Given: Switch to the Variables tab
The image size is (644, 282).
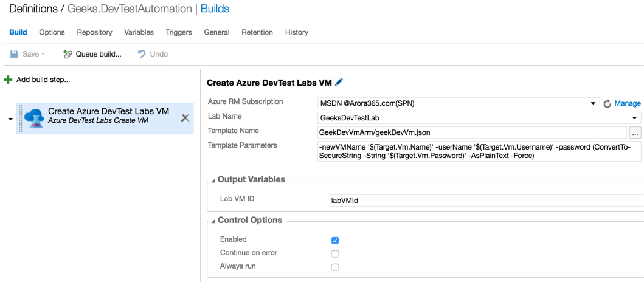Looking at the screenshot, I should tap(139, 32).
